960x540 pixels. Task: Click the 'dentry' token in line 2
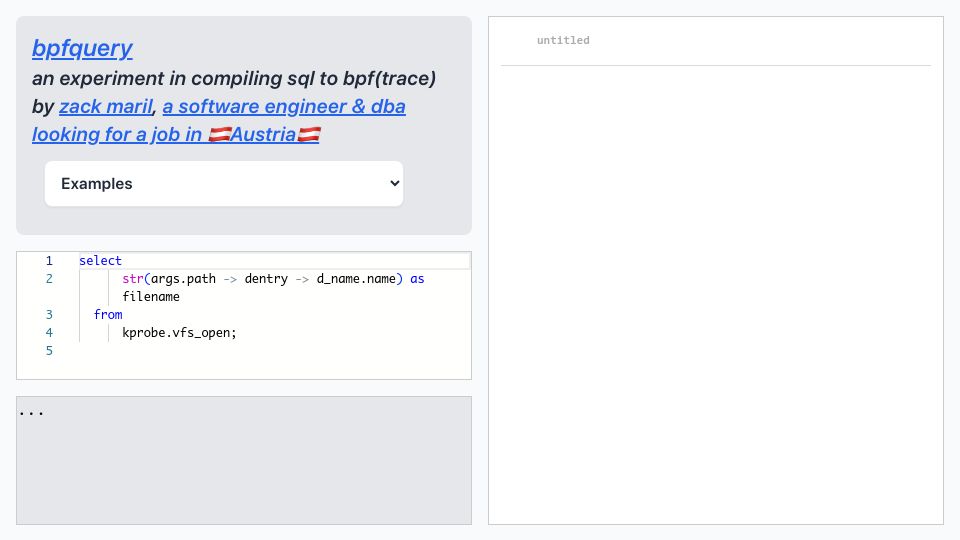(266, 279)
